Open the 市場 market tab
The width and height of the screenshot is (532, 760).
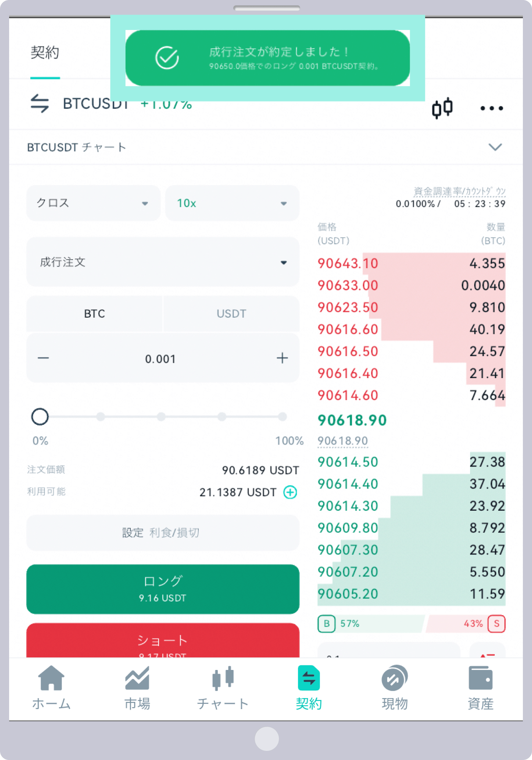tap(137, 689)
